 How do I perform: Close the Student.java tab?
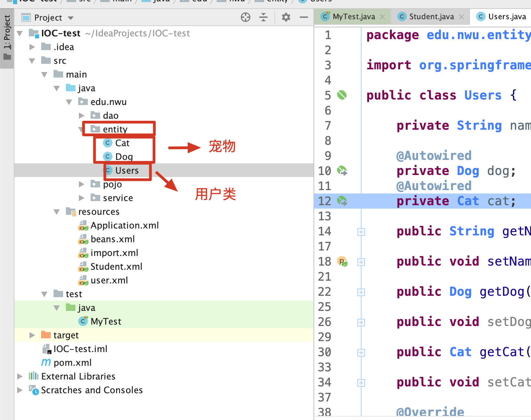pyautogui.click(x=461, y=16)
